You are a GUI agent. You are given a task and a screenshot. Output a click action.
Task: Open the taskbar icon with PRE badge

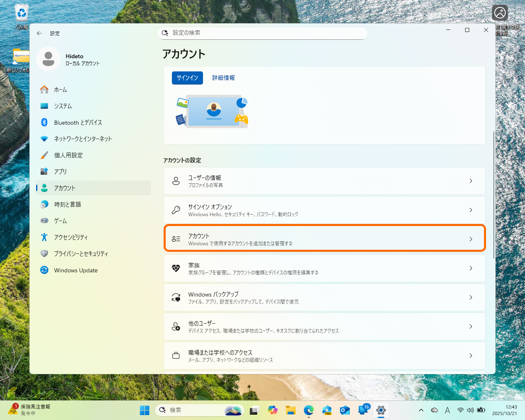327,410
